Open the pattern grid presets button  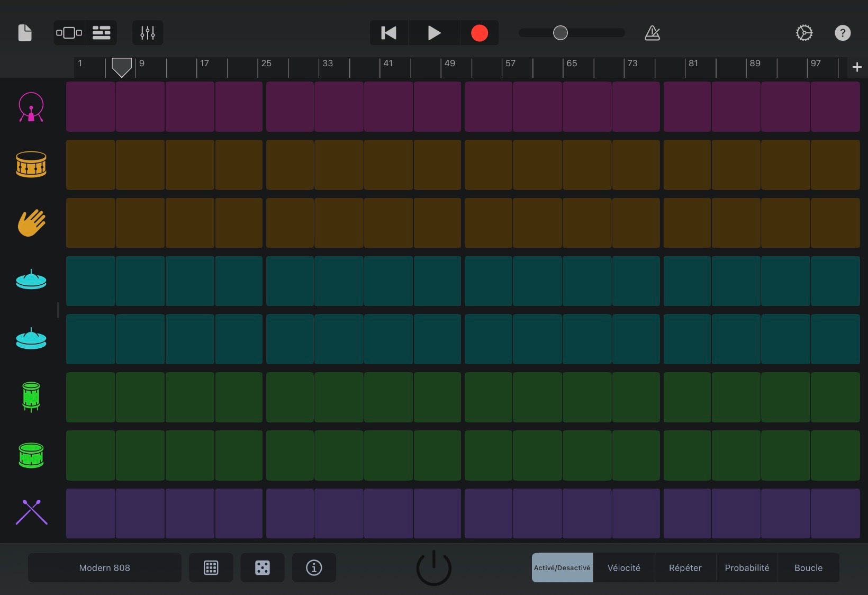pos(211,567)
